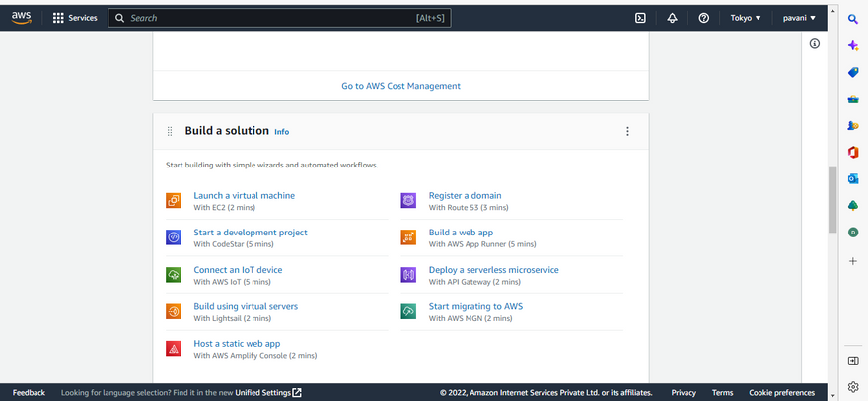This screenshot has height=401, width=868.
Task: Click the AWS Amplify static web app icon
Action: [x=174, y=349]
